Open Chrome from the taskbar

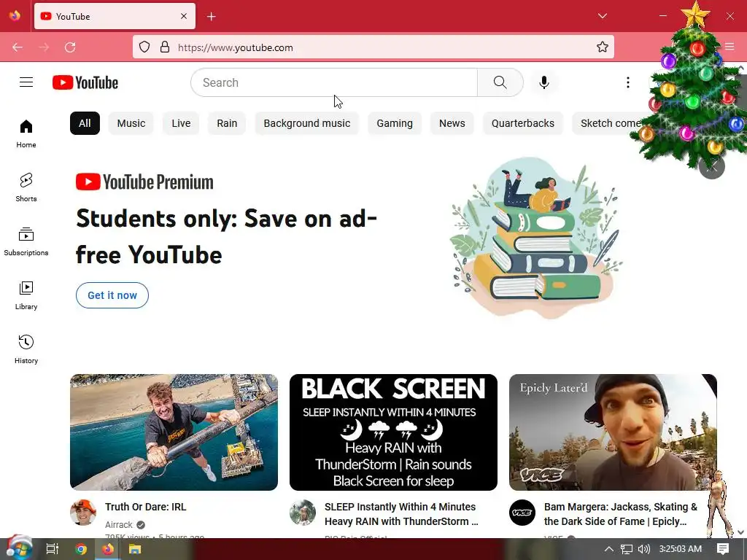point(81,549)
